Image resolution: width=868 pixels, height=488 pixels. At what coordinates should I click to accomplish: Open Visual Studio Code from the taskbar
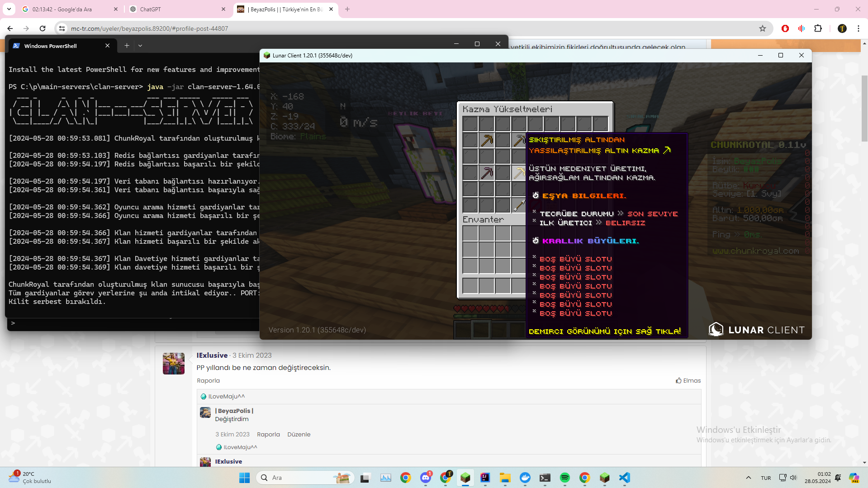click(625, 478)
